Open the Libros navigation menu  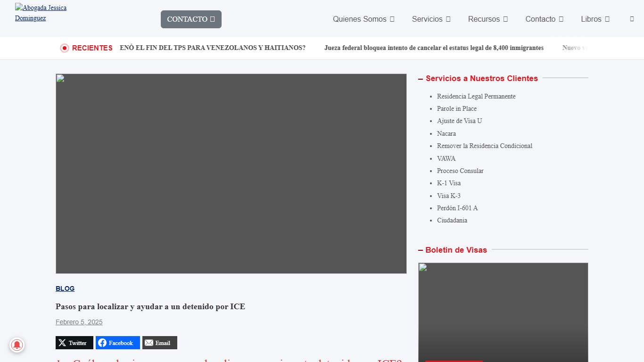(595, 19)
